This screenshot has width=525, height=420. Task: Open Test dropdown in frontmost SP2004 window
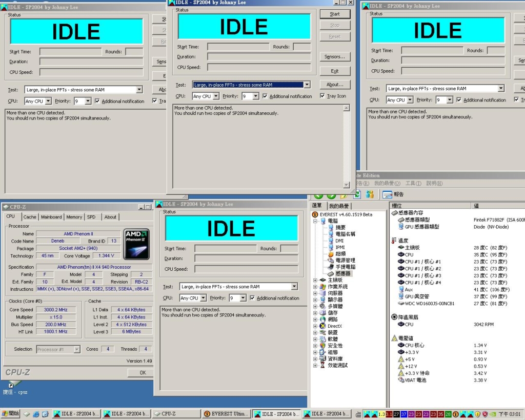coord(307,85)
